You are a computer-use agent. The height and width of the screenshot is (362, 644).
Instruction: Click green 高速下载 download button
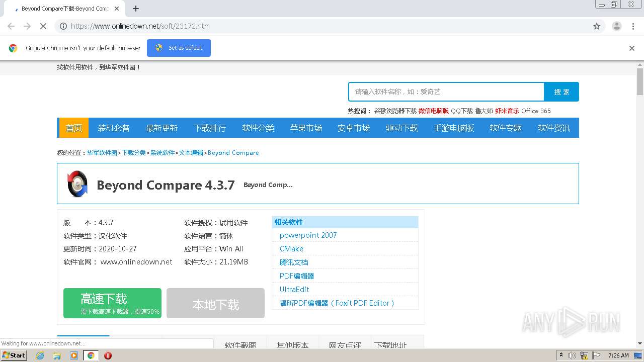tap(112, 303)
